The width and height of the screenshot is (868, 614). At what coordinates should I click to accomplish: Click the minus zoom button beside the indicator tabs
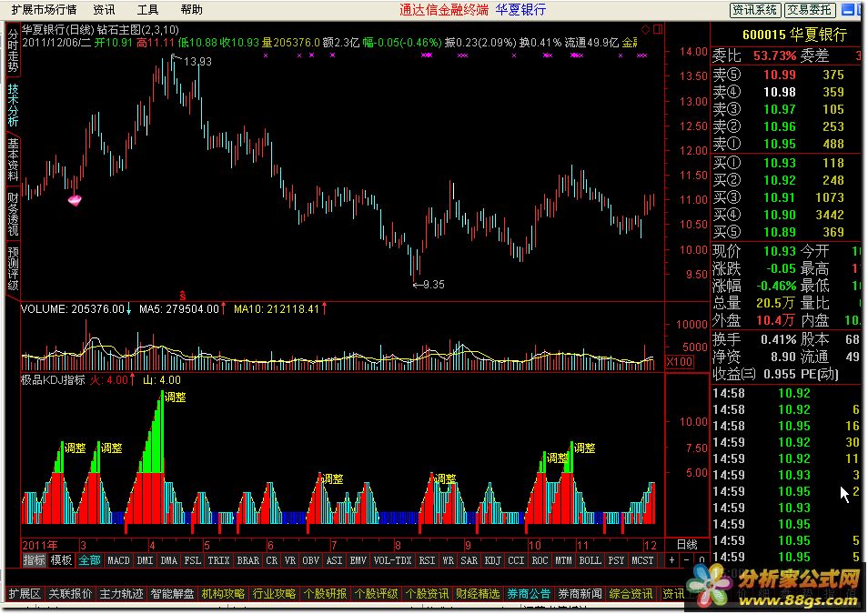click(x=686, y=560)
